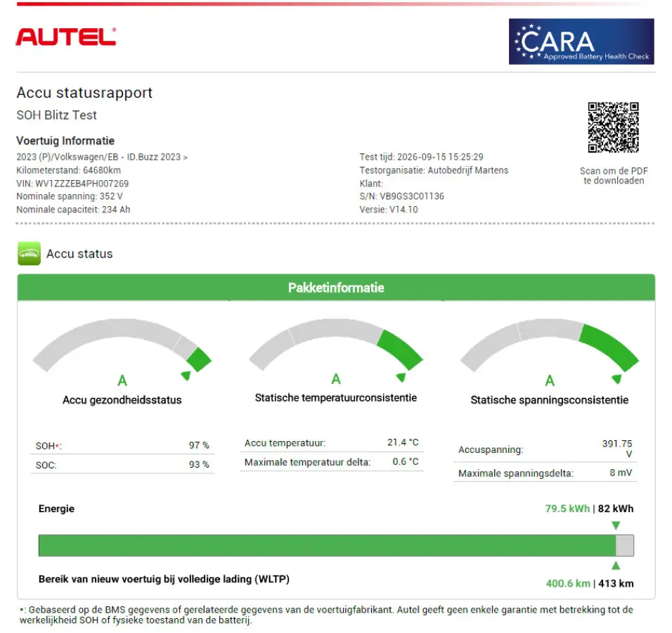Click the 'Maximale spanningsdelta:' label
The image size is (672, 633).
tap(515, 473)
